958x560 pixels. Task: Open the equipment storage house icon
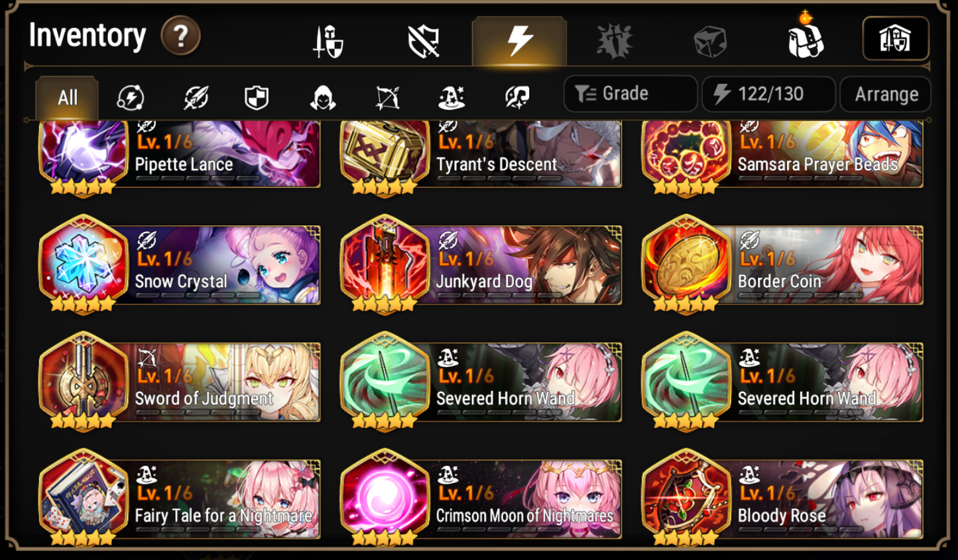click(895, 38)
